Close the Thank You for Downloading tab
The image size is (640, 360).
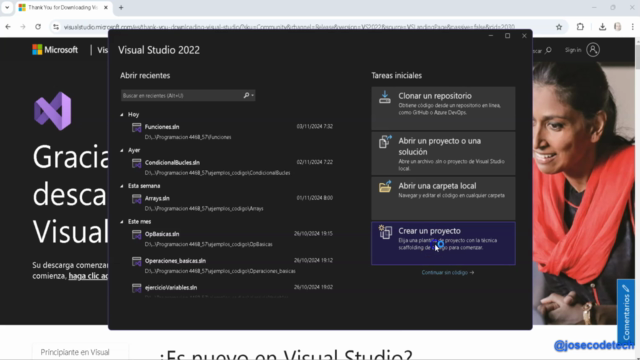point(106,7)
